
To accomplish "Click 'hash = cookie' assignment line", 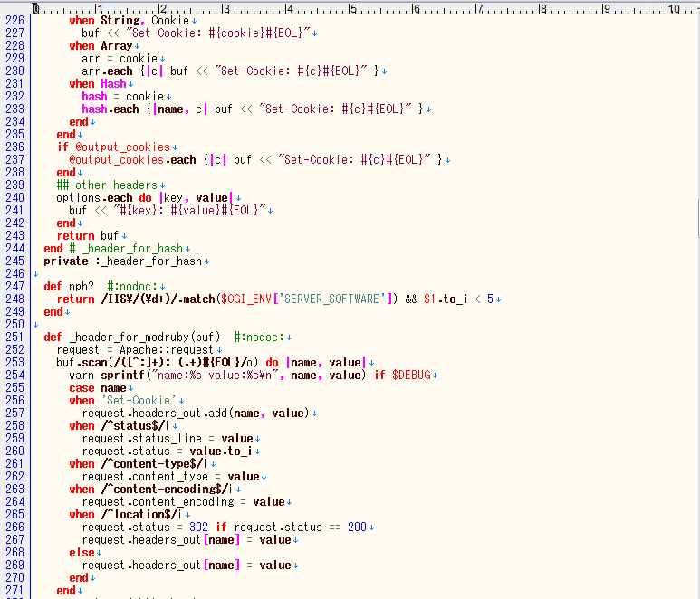I will pos(123,96).
